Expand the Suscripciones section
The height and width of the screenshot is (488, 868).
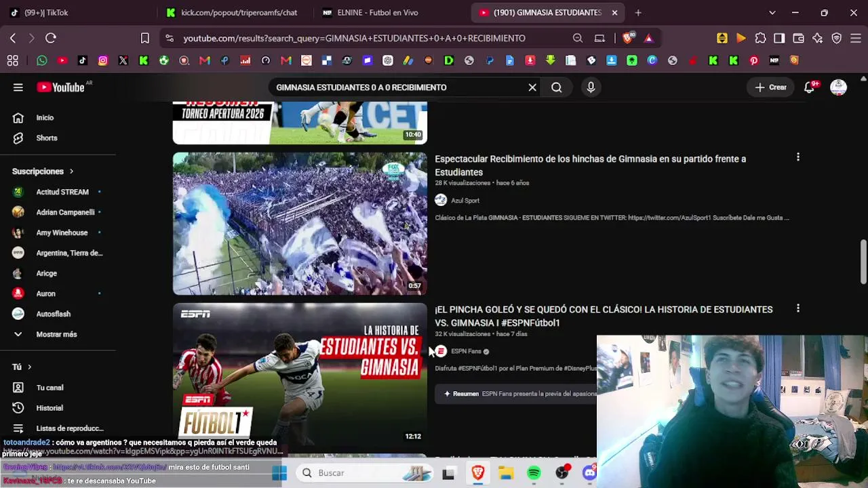point(43,171)
